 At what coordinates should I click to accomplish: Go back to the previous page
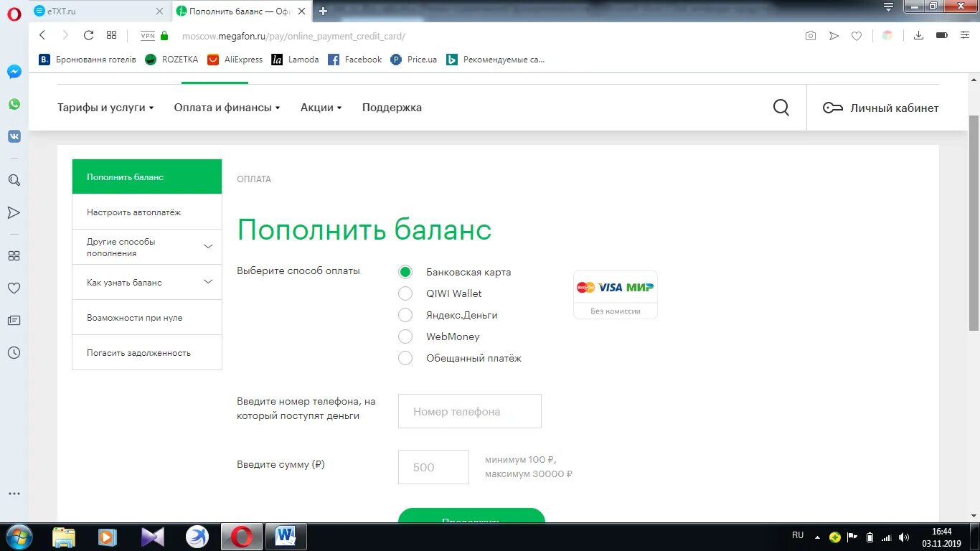click(x=42, y=35)
